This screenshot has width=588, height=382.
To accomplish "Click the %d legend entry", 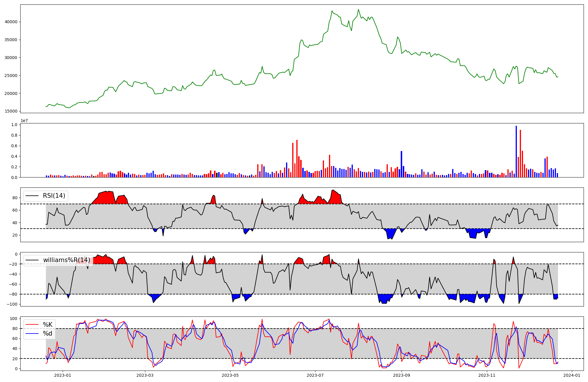I will 48,334.
